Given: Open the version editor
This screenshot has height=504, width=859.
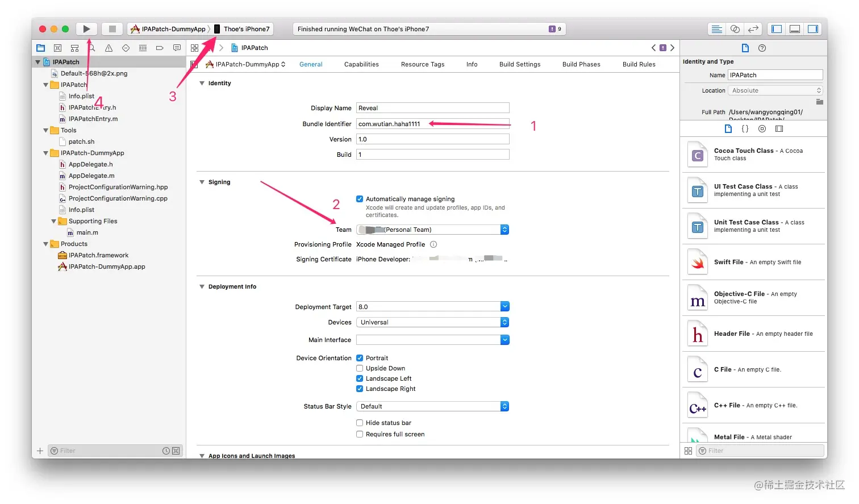Looking at the screenshot, I should tap(753, 29).
